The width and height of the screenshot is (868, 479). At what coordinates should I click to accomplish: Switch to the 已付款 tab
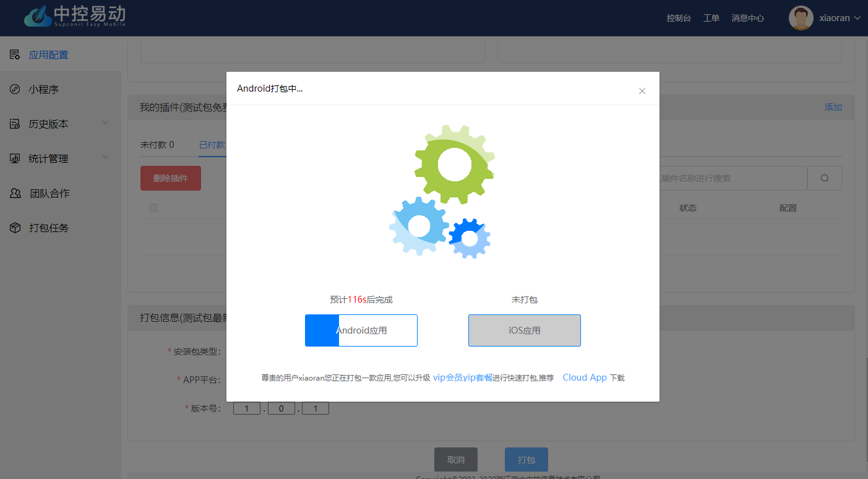[x=212, y=145]
